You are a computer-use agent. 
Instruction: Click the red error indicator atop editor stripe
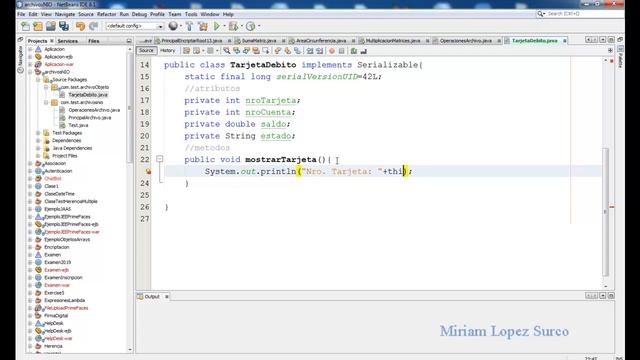tap(611, 61)
